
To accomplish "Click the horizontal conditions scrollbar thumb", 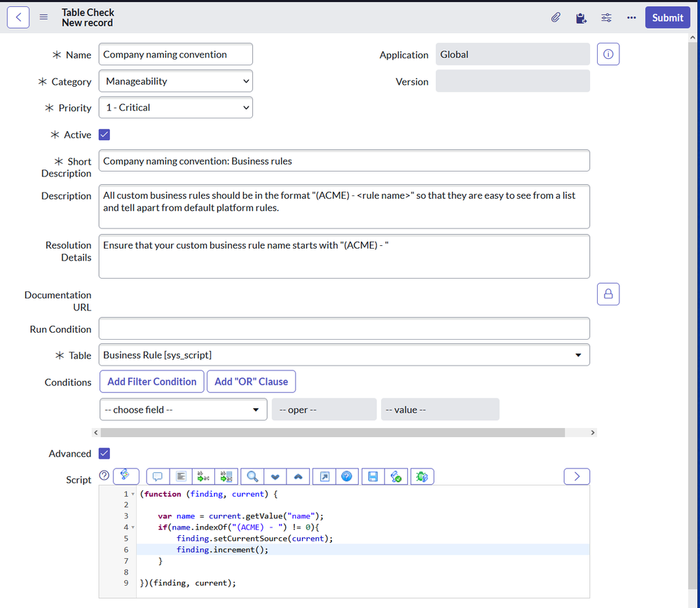I will (333, 433).
